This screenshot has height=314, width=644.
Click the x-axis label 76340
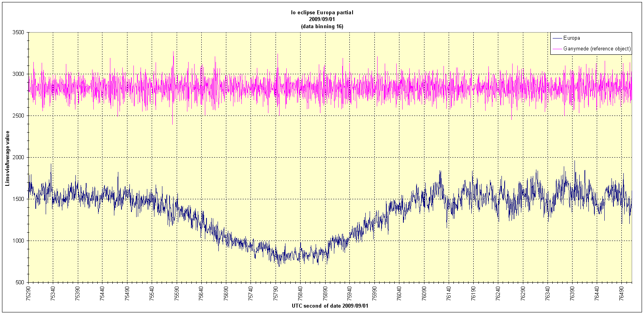click(x=548, y=293)
